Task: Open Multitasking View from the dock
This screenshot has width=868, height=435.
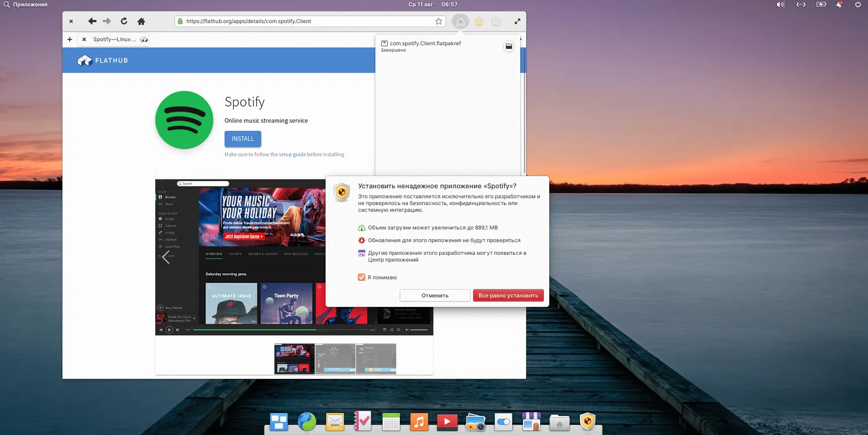Action: (x=279, y=422)
